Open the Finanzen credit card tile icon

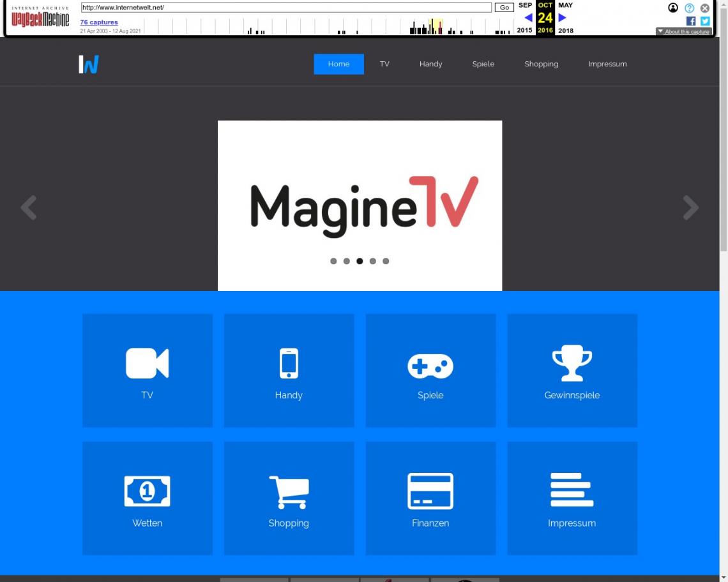(x=430, y=491)
